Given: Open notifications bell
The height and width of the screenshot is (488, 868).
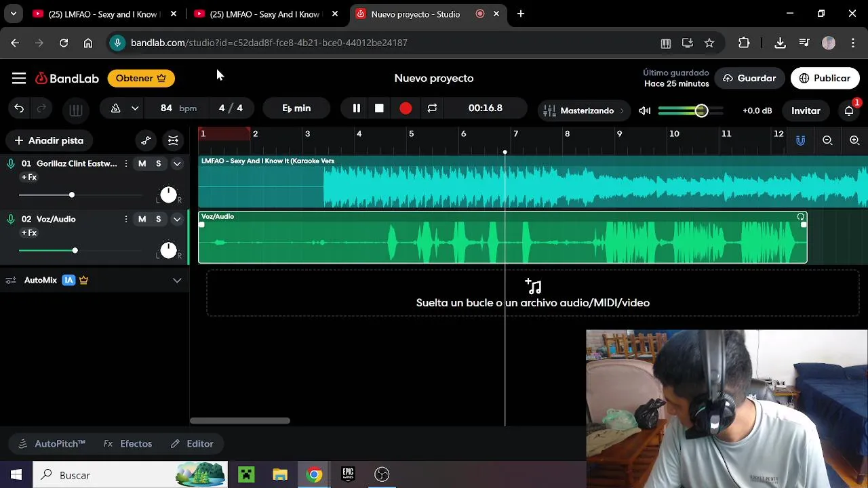Looking at the screenshot, I should (x=849, y=110).
